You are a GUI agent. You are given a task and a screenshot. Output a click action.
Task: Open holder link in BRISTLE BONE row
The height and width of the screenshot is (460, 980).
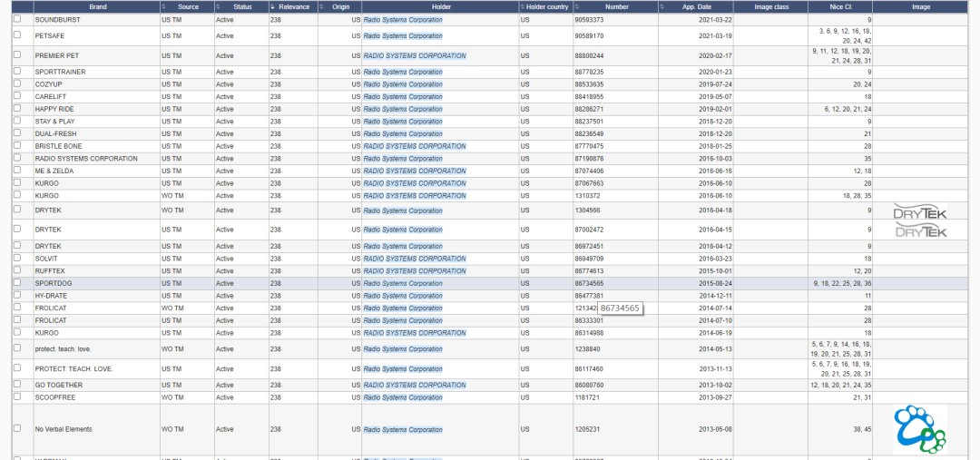coord(415,146)
